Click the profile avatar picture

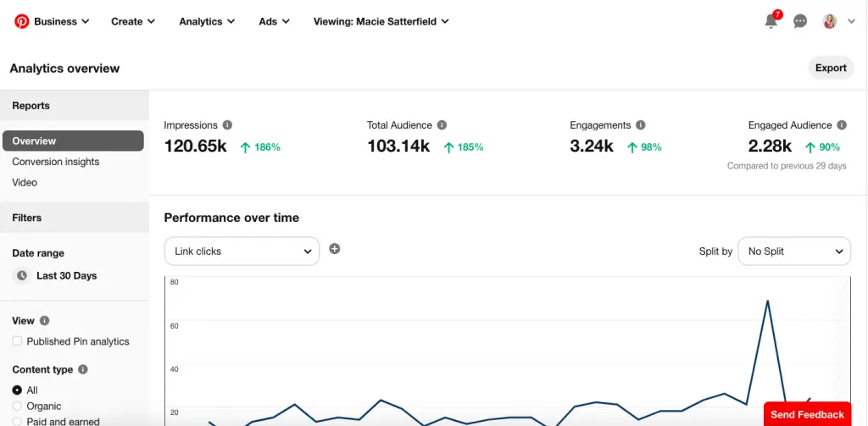coord(829,21)
